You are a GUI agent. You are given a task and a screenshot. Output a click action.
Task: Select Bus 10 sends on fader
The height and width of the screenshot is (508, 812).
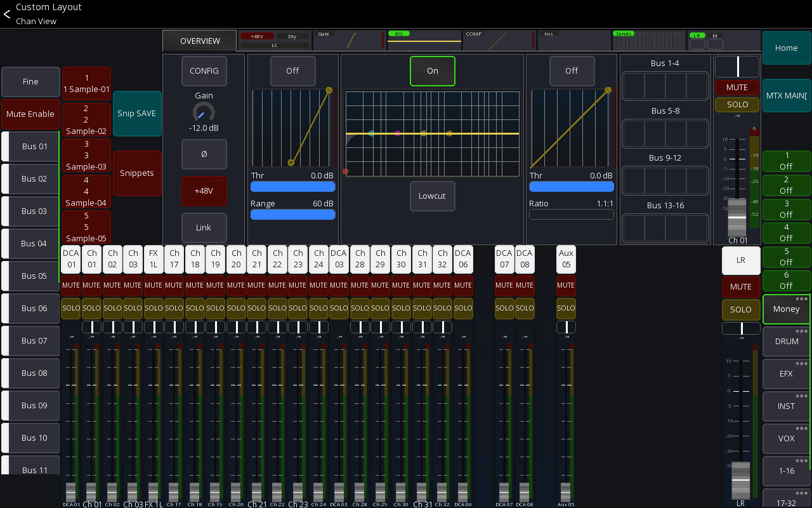(30, 438)
